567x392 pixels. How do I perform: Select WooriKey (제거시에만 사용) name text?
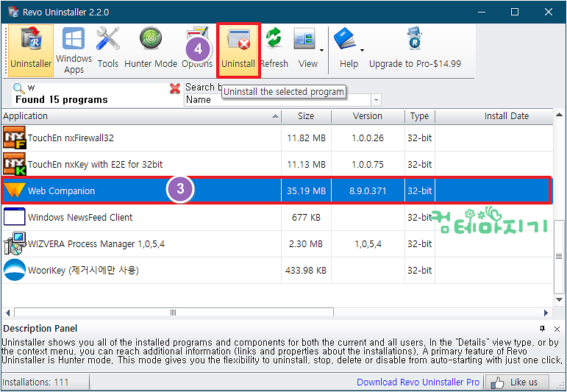coord(83,271)
